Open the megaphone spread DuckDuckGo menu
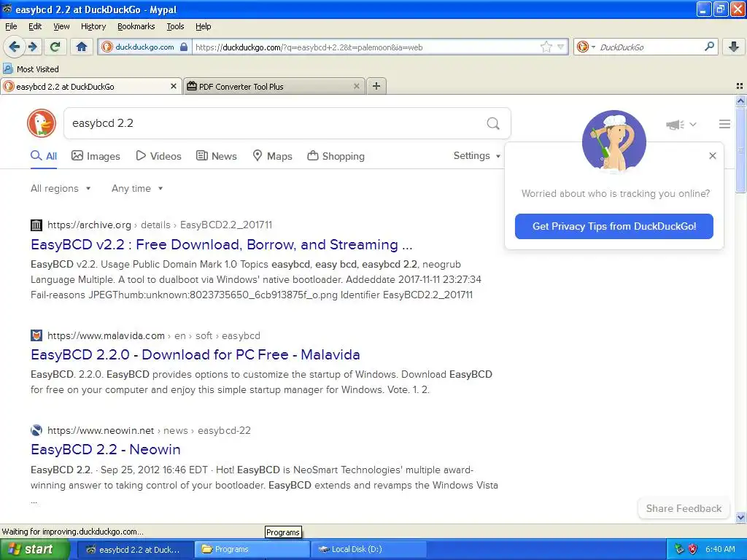Image resolution: width=747 pixels, height=560 pixels. [681, 124]
